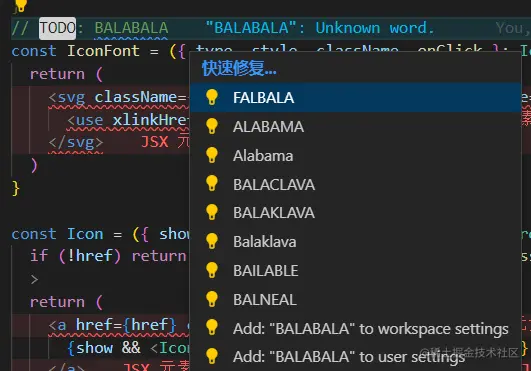Click the yellow closing brace of IconFont
Viewport: 531px width, 371px height.
16,188
